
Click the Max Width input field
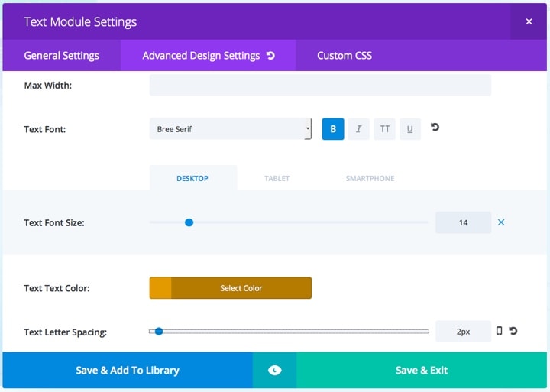pos(320,85)
